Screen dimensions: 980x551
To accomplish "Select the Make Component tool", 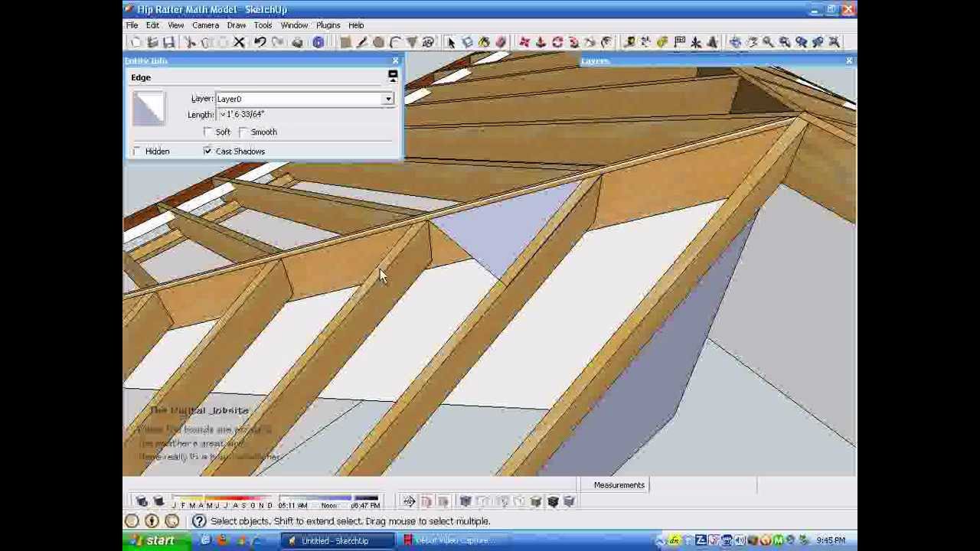I will point(467,42).
